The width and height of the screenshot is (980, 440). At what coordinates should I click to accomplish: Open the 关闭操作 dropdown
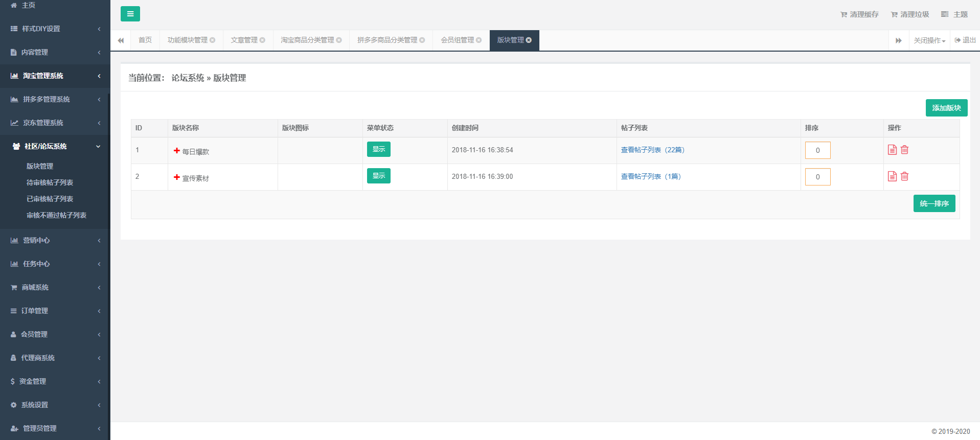(x=929, y=40)
